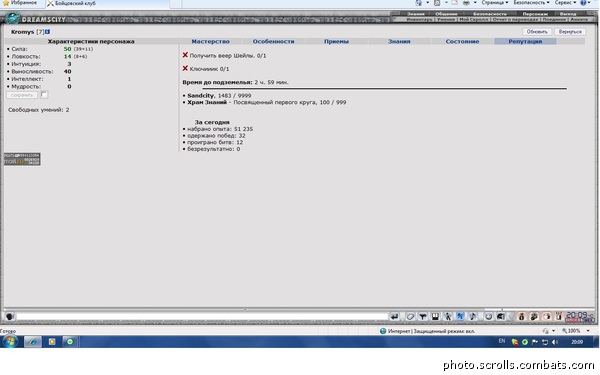The image size is (600, 375).
Task: Click the walking figure icon in chat bar
Action: point(448,316)
